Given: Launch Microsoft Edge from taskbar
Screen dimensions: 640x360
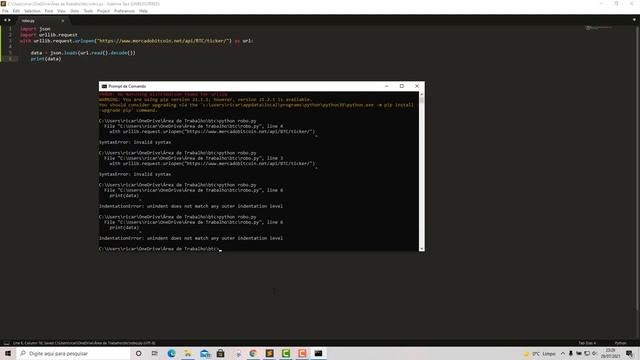Looking at the screenshot, I should pos(171,353).
